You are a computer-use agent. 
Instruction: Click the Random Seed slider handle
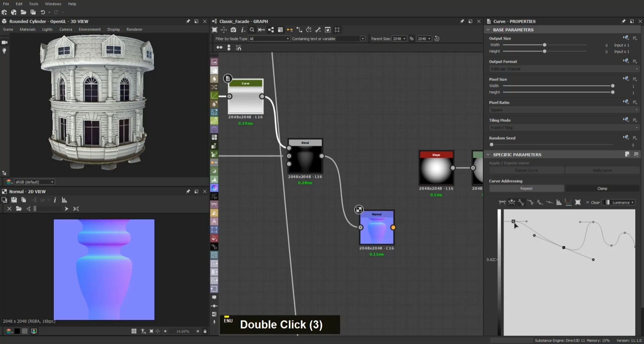[491, 145]
